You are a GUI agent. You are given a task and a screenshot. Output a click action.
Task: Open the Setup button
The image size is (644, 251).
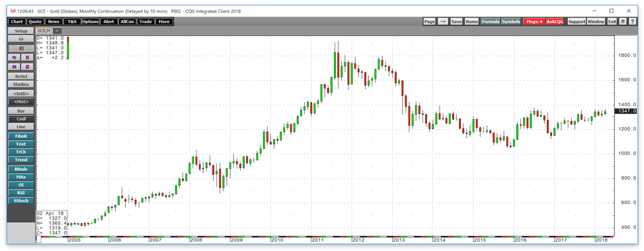click(x=21, y=31)
